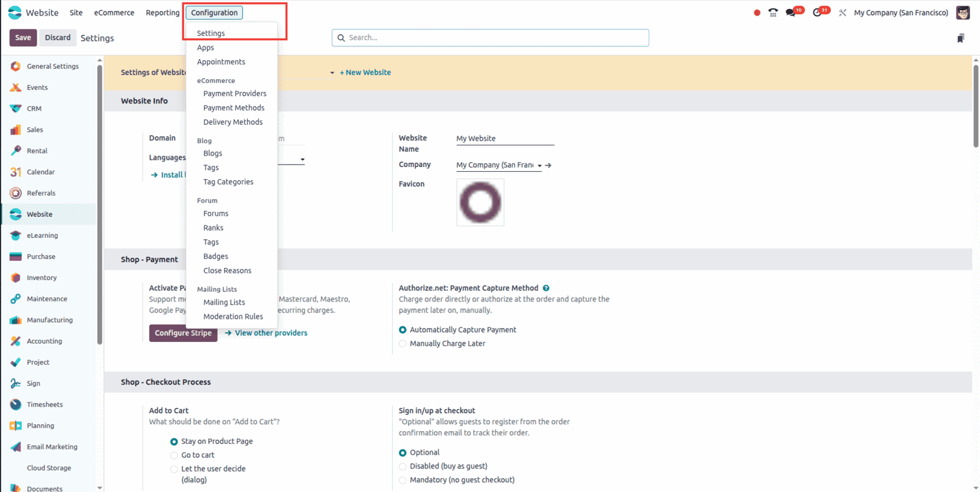
Task: Select the Accounting module icon
Action: coord(16,341)
